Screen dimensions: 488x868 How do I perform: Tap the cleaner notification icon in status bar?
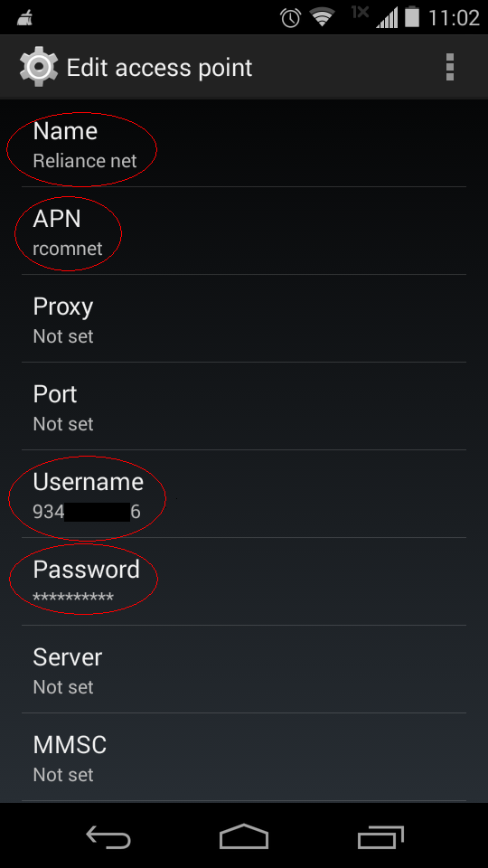[x=25, y=18]
